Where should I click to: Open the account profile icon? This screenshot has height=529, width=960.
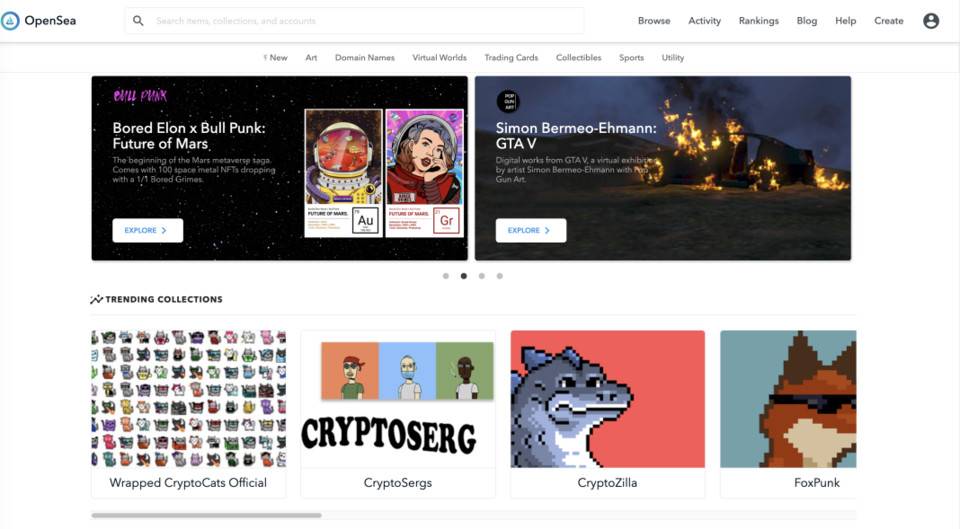(x=931, y=21)
